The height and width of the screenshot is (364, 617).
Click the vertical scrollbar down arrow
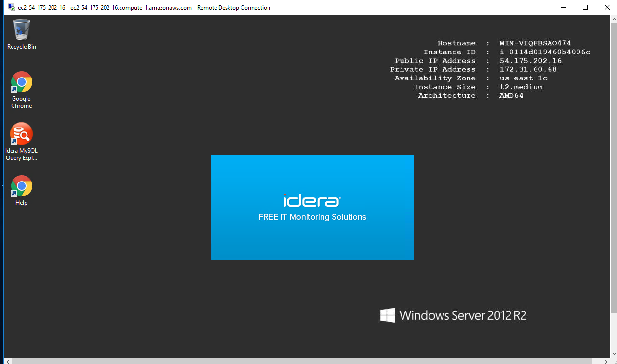point(614,354)
